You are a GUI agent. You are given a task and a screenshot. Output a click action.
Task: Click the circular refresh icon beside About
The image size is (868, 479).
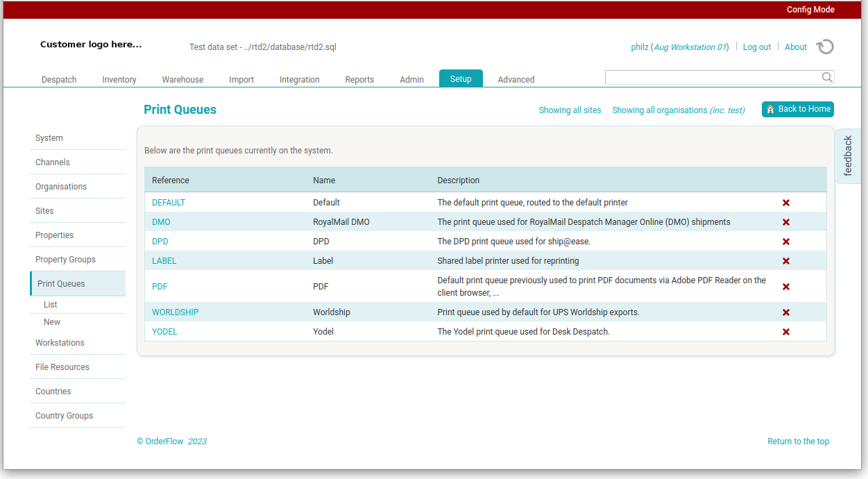(824, 47)
